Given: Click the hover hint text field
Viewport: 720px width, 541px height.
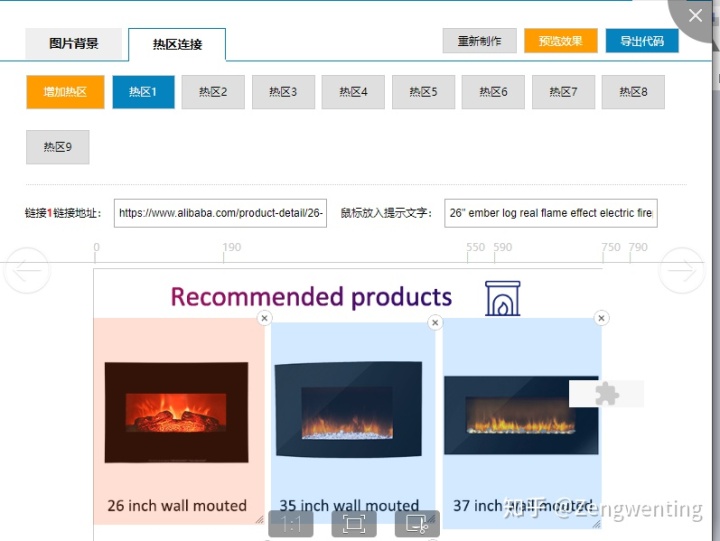Looking at the screenshot, I should tap(551, 213).
